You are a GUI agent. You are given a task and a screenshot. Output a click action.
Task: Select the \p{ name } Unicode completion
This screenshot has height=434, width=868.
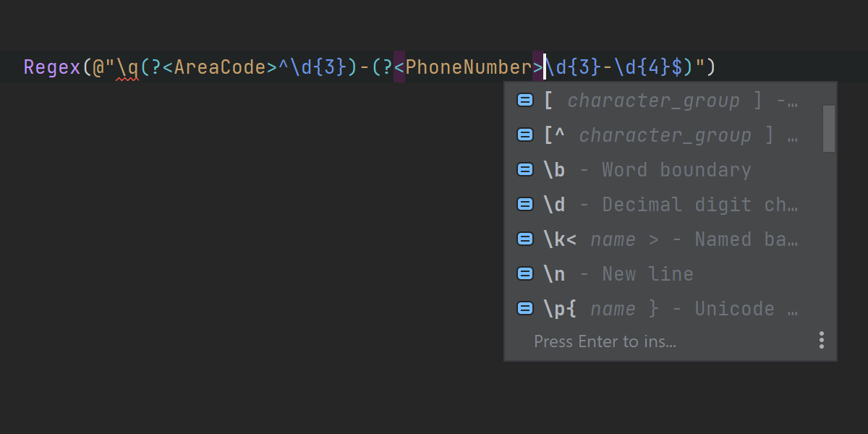click(x=669, y=309)
